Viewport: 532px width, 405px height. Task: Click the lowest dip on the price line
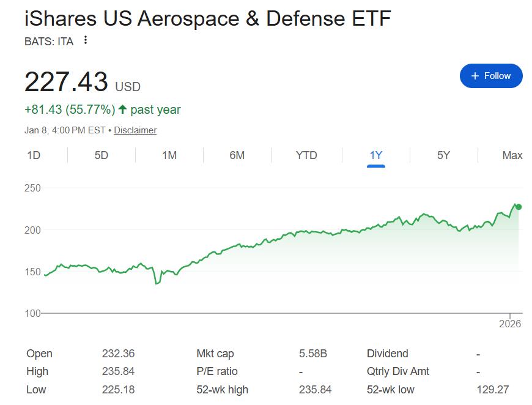pos(157,283)
